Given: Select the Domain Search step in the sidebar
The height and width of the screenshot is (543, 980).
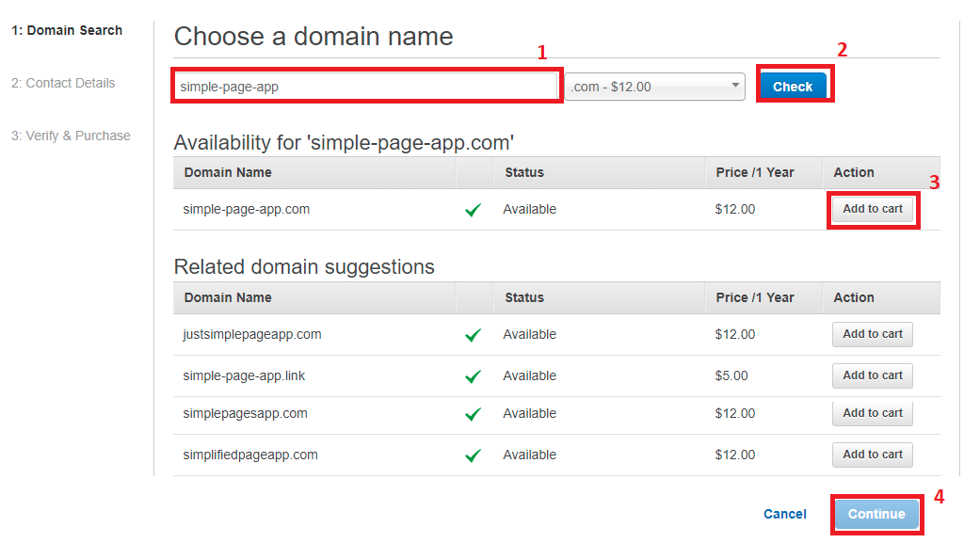Looking at the screenshot, I should pos(66,29).
